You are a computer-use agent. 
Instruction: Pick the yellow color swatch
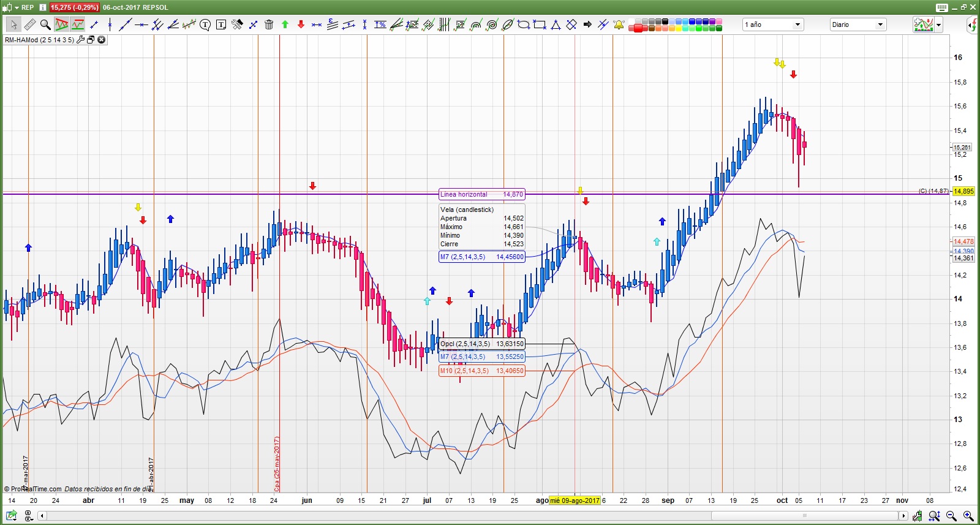click(x=679, y=28)
